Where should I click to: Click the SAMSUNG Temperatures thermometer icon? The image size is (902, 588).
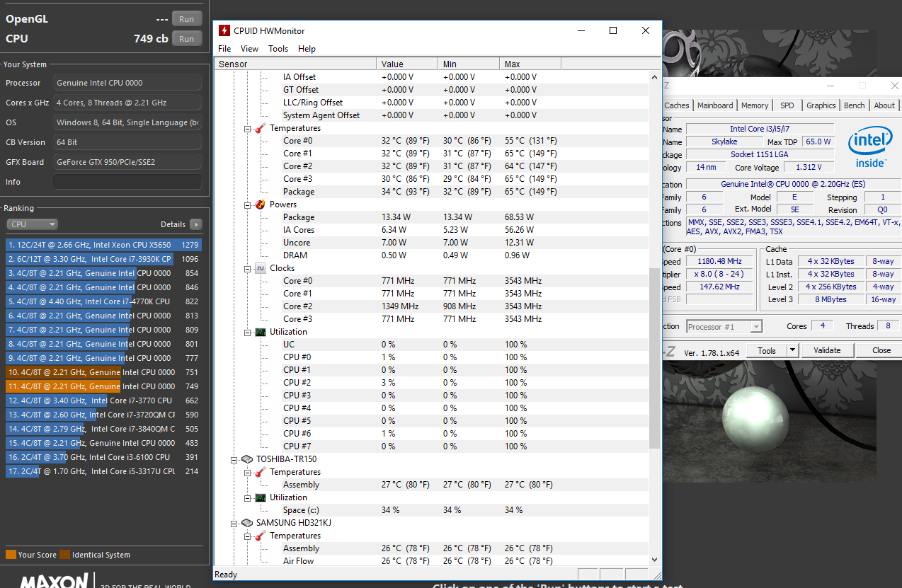[x=260, y=536]
